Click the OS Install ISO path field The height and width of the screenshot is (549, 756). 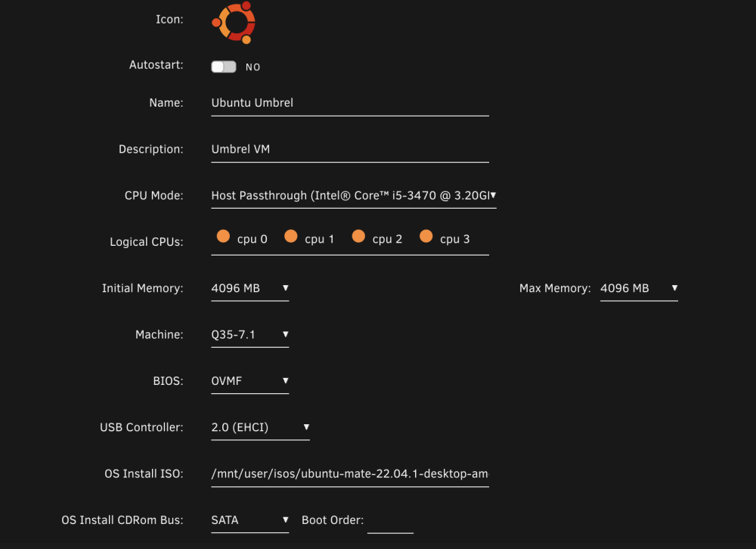pyautogui.click(x=350, y=473)
